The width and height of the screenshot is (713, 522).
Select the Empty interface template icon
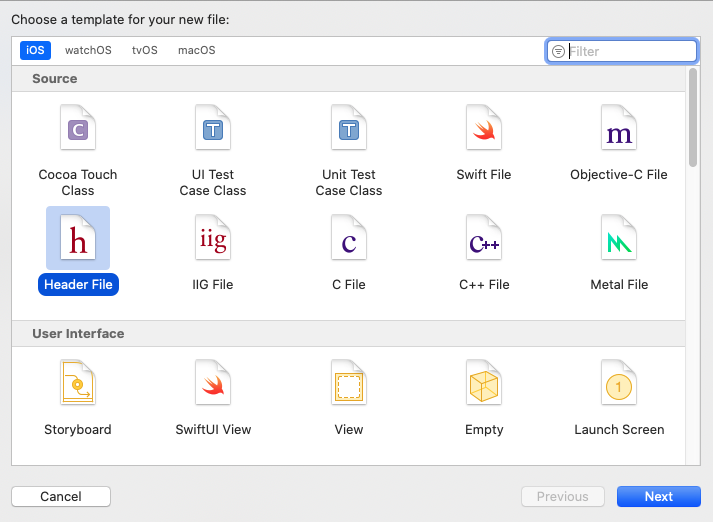484,382
